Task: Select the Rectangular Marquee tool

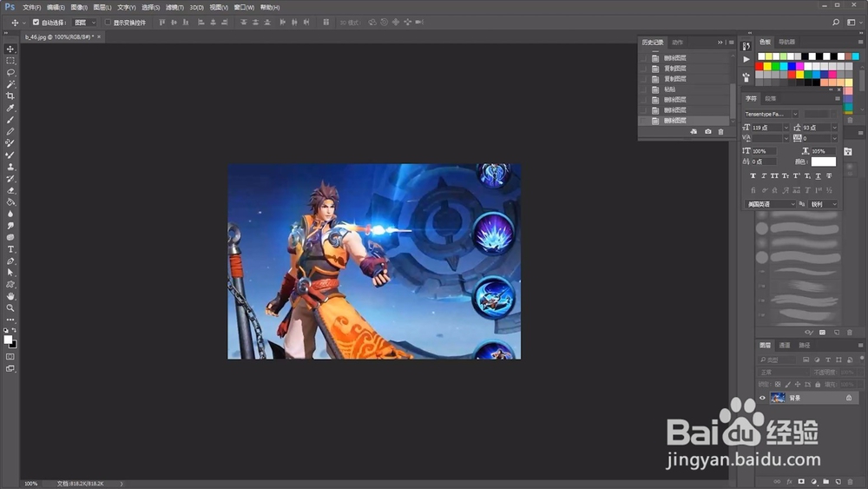Action: [10, 61]
